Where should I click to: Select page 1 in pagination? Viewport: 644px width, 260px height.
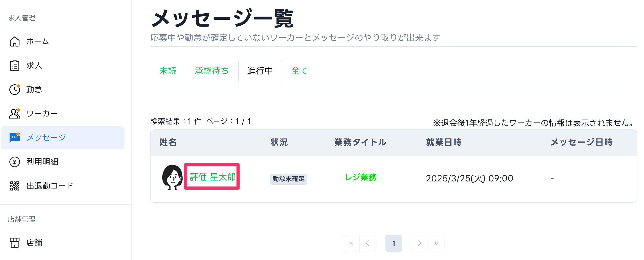pyautogui.click(x=393, y=243)
